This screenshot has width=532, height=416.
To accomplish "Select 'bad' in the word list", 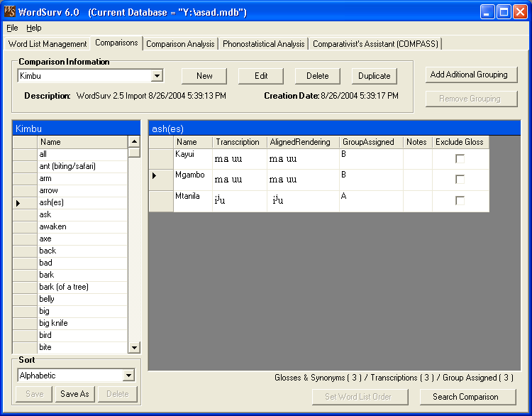I will pyautogui.click(x=82, y=263).
